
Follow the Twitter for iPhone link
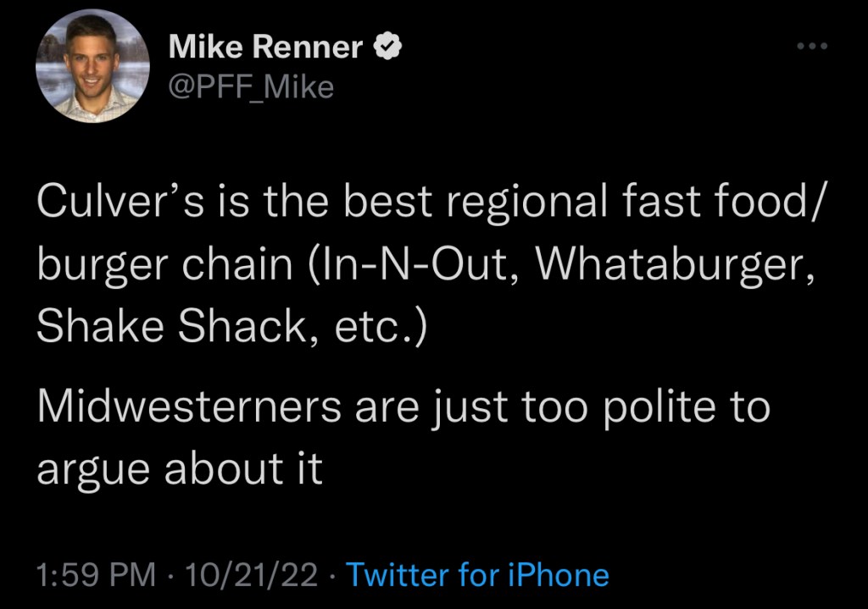(478, 576)
